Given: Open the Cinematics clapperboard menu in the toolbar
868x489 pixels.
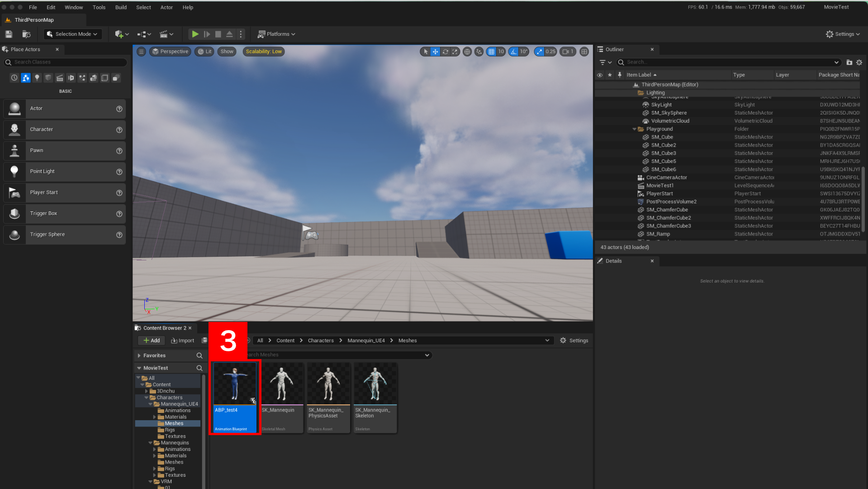Looking at the screenshot, I should [165, 34].
